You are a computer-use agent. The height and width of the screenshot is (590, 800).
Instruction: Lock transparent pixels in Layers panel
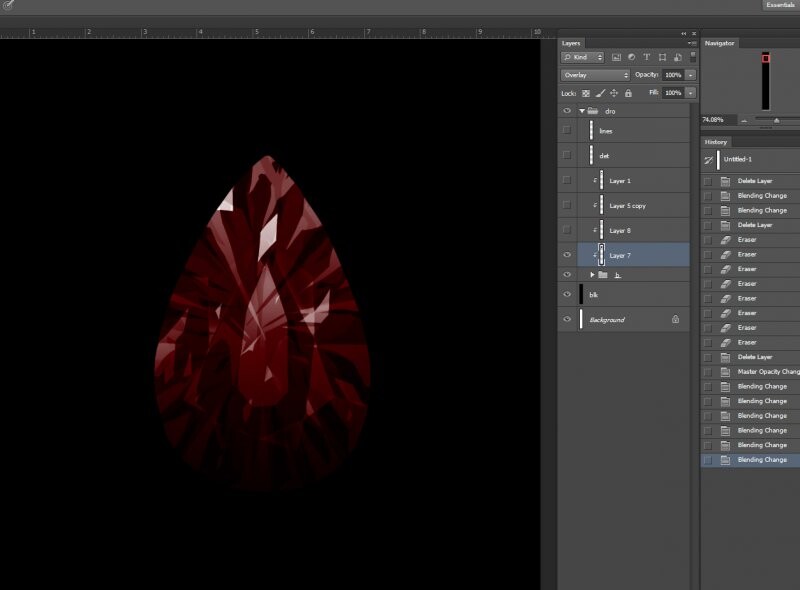click(586, 93)
